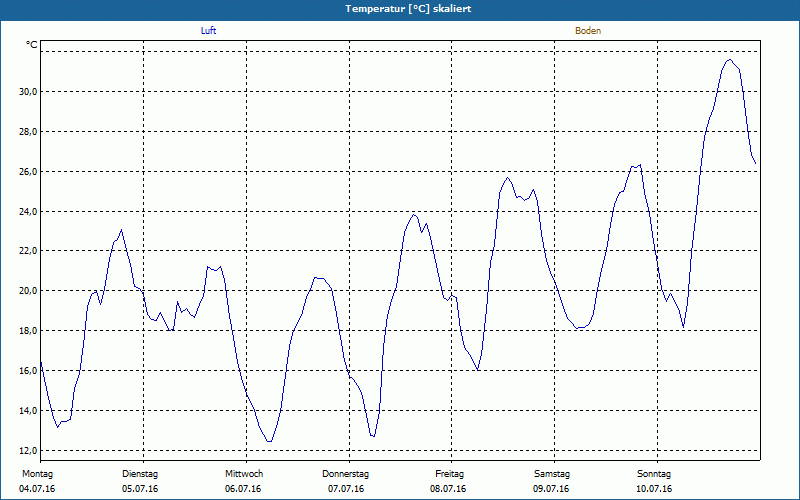The image size is (800, 500).
Task: Click the Freitag day label
Action: [449, 474]
